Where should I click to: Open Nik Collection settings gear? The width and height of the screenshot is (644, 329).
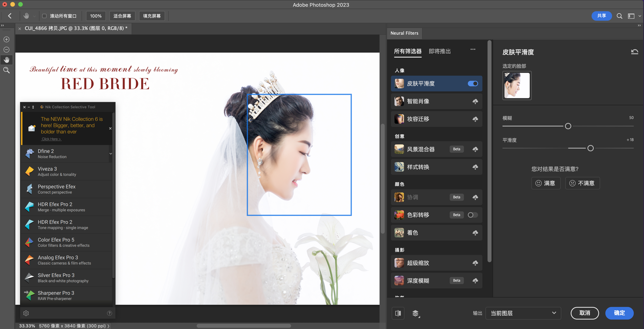pyautogui.click(x=26, y=313)
